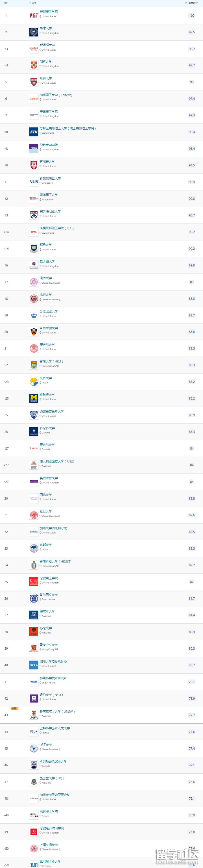Sort by the 综合得分 column arrow
Viewport: 203px width, 868px height.
pyautogui.click(x=186, y=3)
